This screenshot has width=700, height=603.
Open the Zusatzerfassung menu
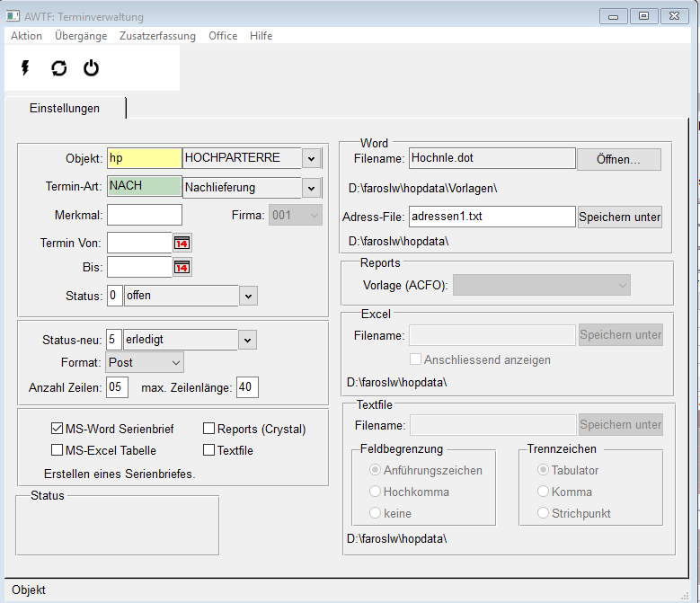click(157, 36)
